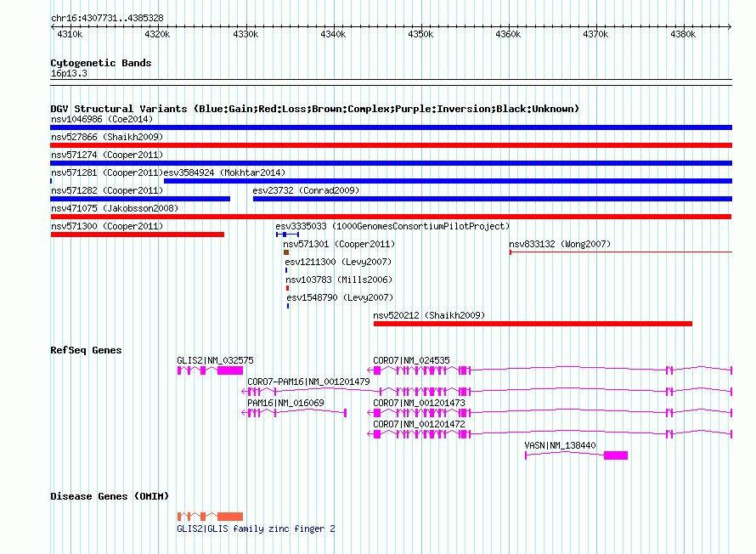Select the nsv527866 (Shaikh2009) red loss bar
756x554 pixels.
pos(391,145)
